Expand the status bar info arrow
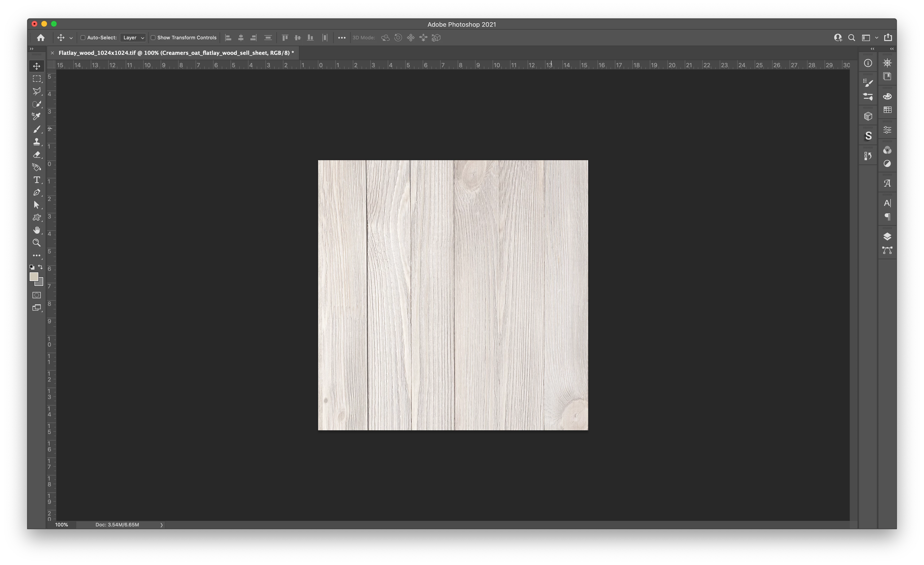 pos(162,525)
